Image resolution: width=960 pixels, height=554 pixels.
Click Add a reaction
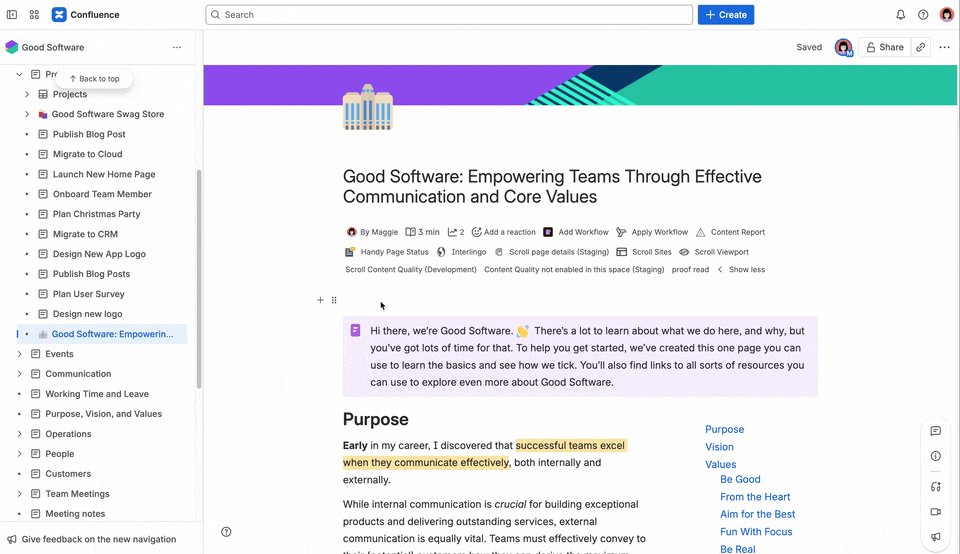503,232
